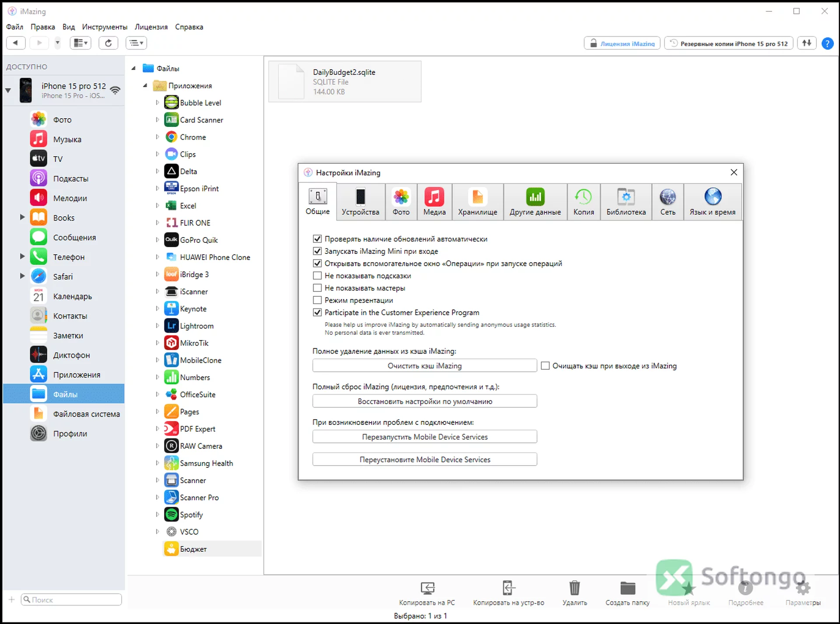Screen dimensions: 840x624
Task: Enable Режим презентации checkbox
Action: tap(317, 300)
